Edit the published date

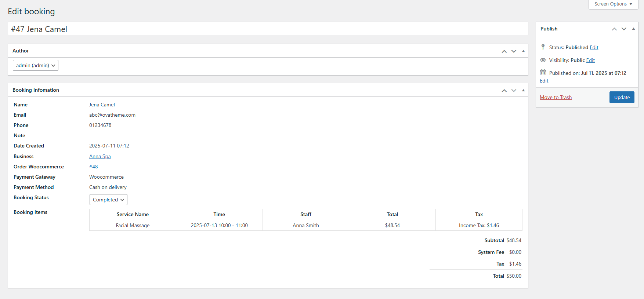click(x=544, y=81)
